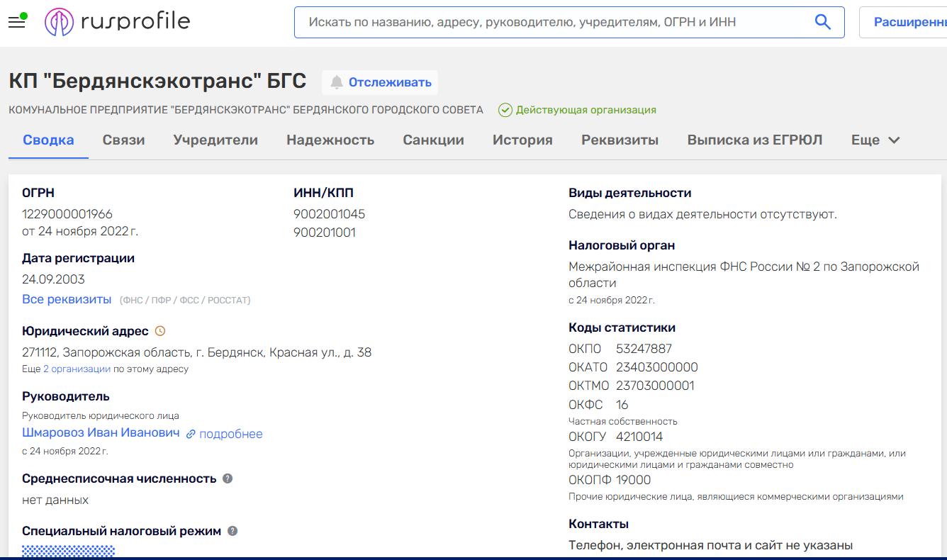Open the Все реквизиты link
This screenshot has height=560, width=947.
67,299
